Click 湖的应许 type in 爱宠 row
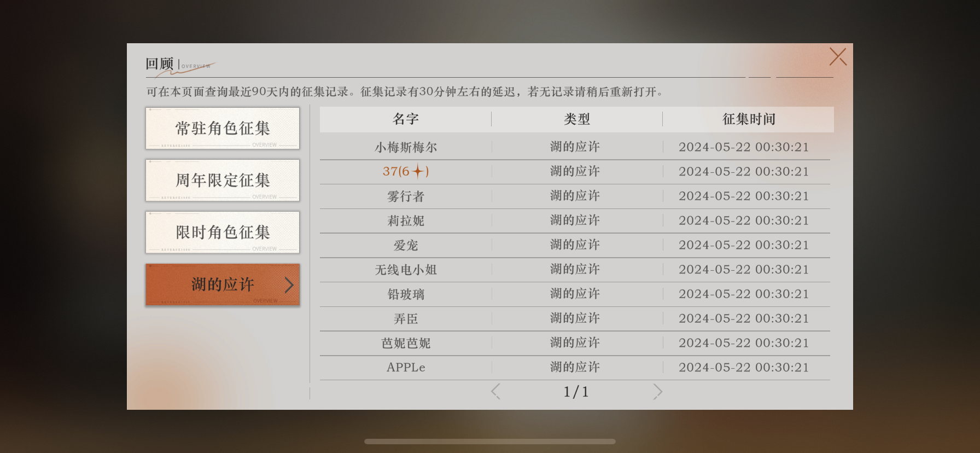 pos(575,245)
